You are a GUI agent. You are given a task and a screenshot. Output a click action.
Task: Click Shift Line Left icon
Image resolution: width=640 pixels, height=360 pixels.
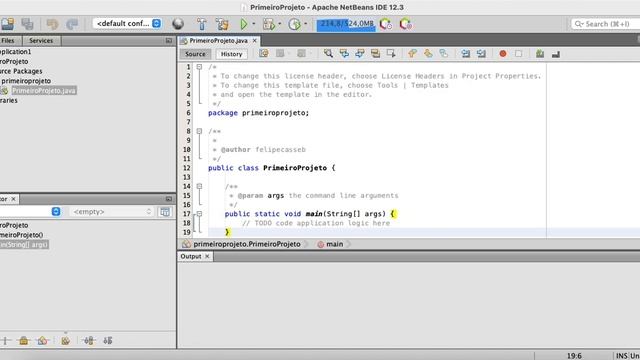click(465, 53)
